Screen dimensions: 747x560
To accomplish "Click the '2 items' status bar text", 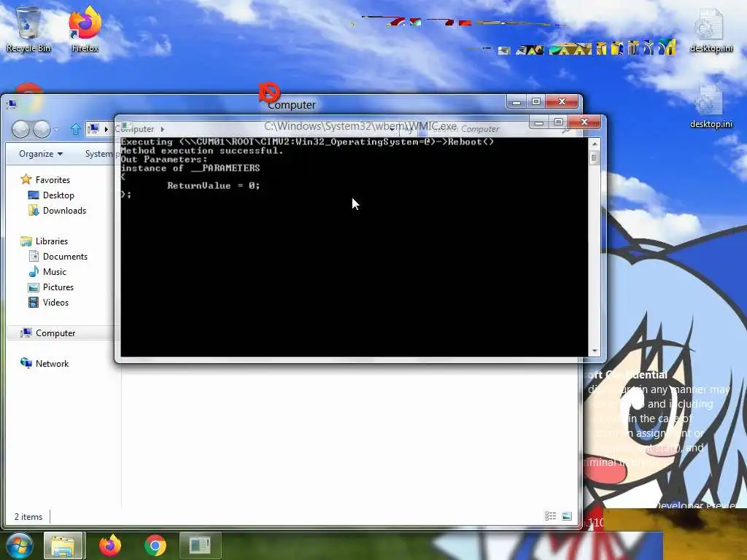I will click(28, 517).
